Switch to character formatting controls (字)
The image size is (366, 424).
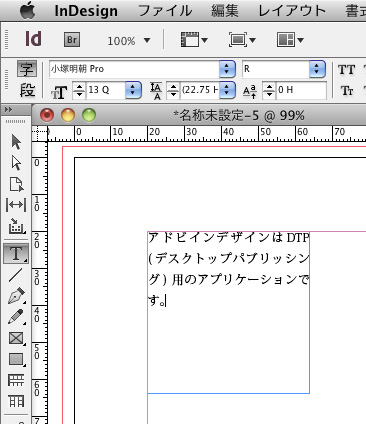pos(27,69)
